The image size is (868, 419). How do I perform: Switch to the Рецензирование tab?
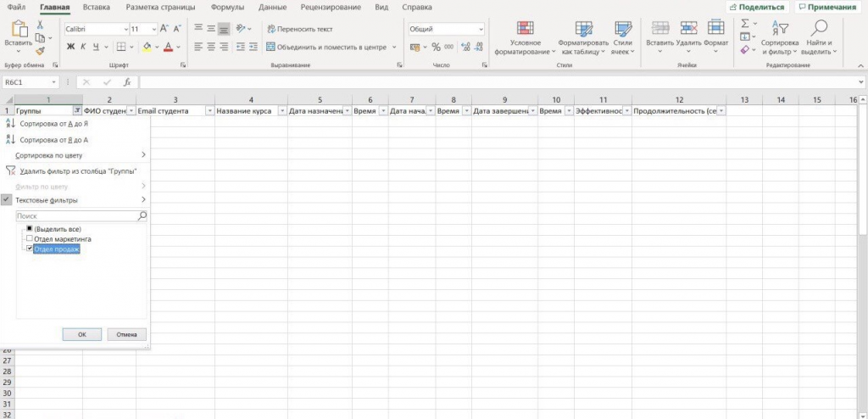[331, 7]
